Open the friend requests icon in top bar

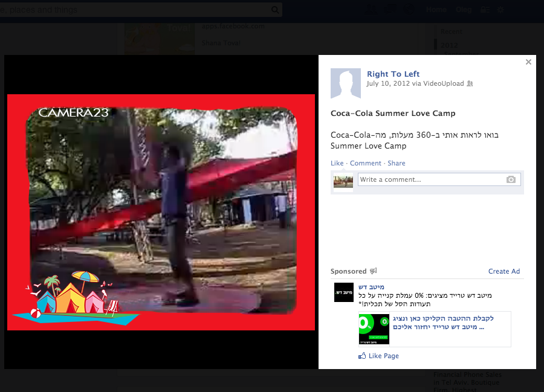point(371,9)
